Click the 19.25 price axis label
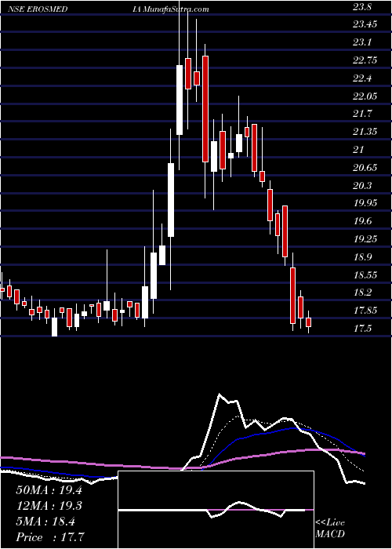This screenshot has height=549, width=392. tap(365, 238)
